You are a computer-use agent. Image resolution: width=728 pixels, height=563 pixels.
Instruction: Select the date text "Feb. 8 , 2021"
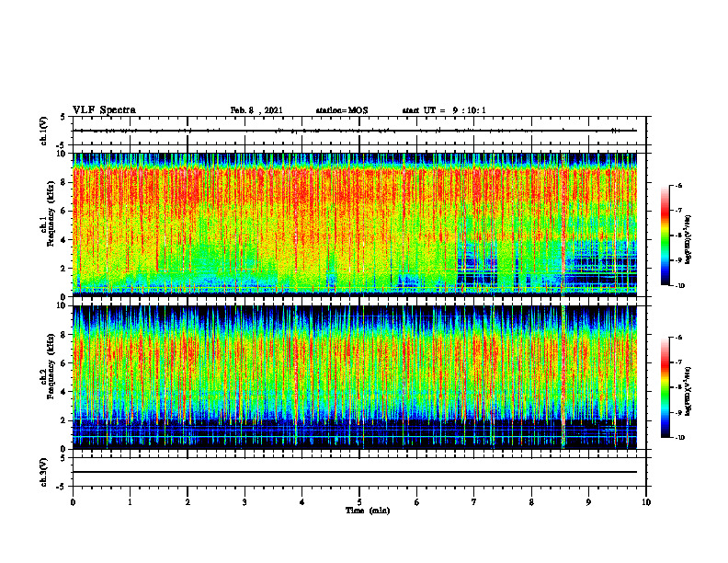pos(256,110)
